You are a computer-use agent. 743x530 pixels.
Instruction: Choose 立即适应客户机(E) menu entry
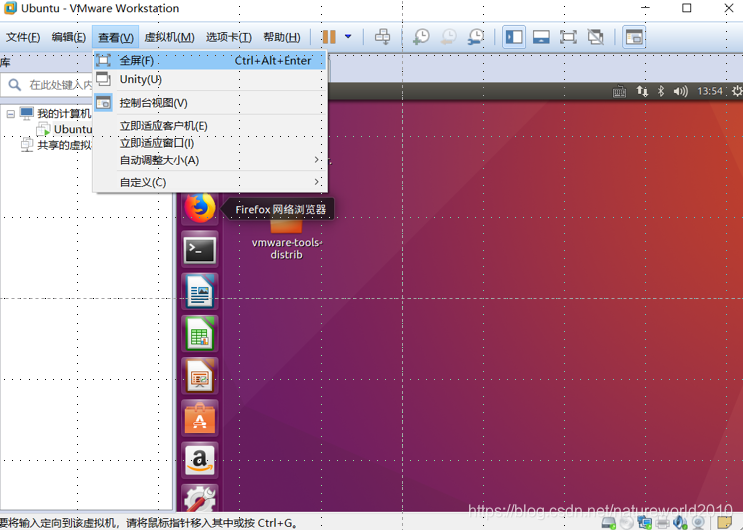click(210, 126)
